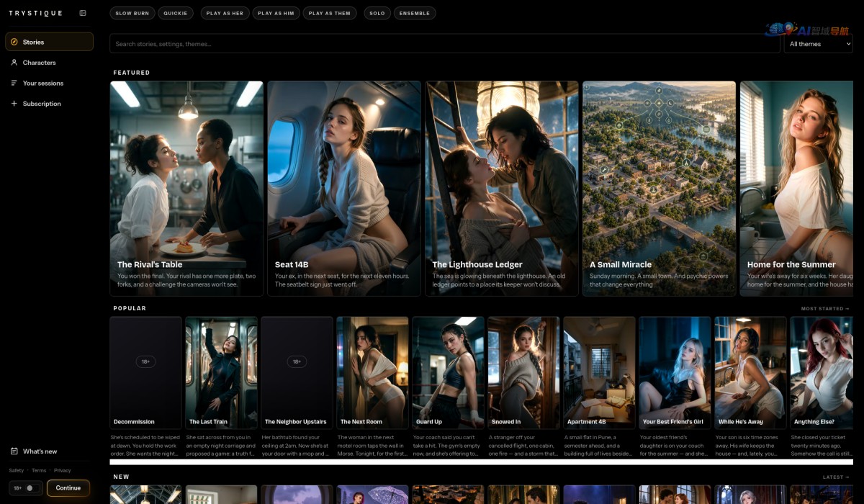Follow the Most Started link

[825, 309]
